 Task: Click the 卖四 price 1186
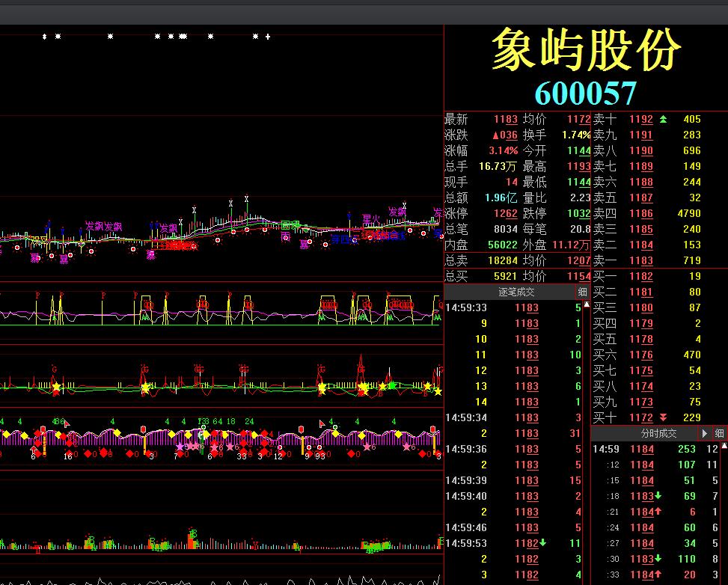click(x=641, y=213)
